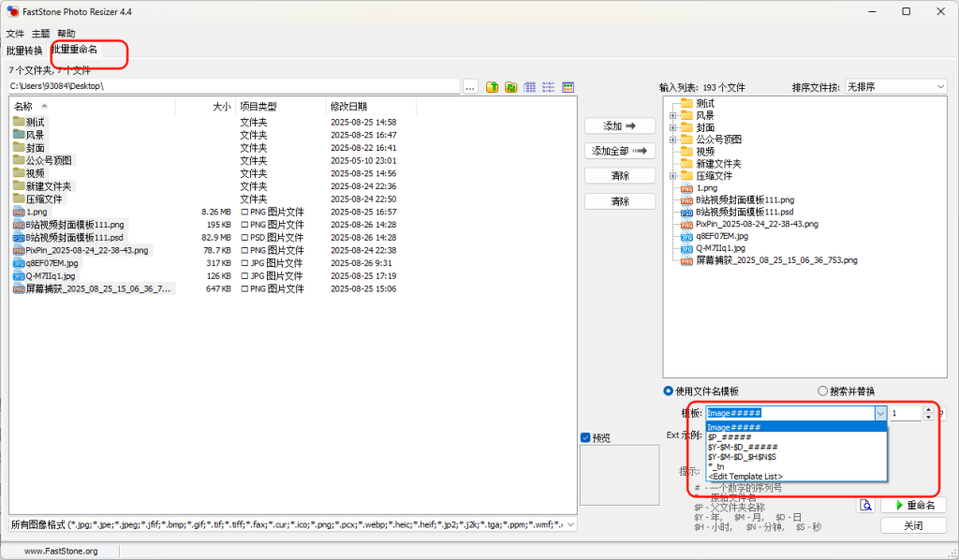Switch file list to list view icon
This screenshot has width=959, height=560.
pos(549,87)
